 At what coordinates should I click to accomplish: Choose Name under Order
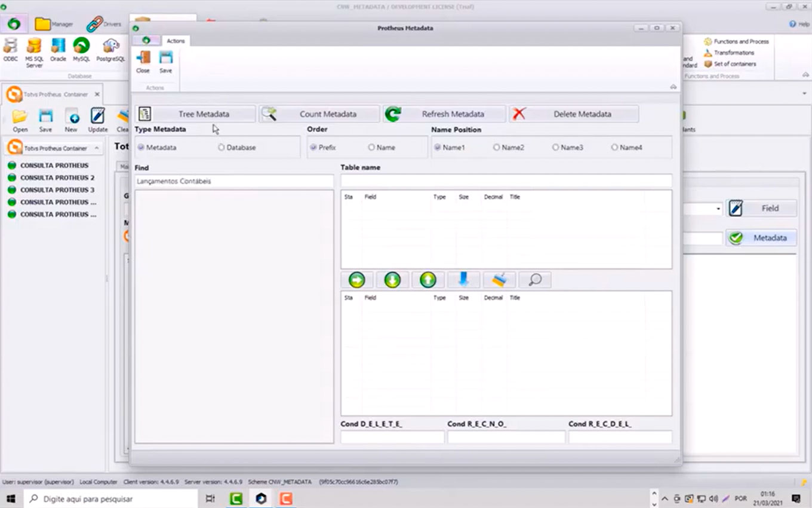pyautogui.click(x=371, y=148)
